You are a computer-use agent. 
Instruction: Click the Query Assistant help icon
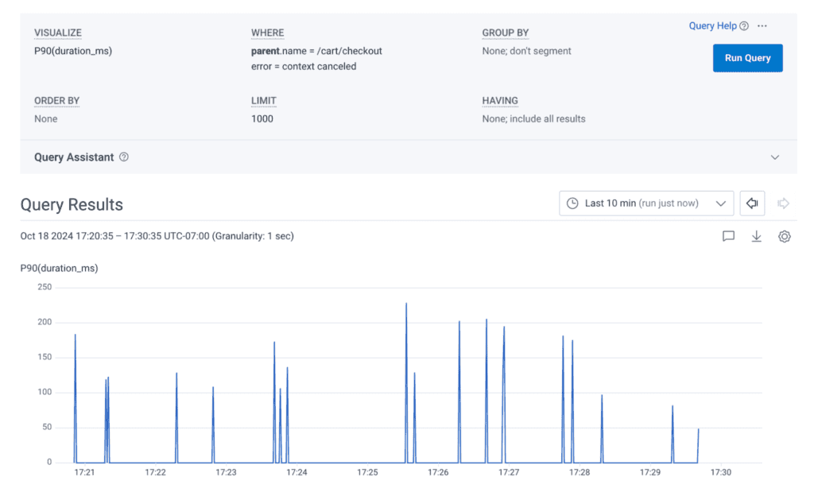click(x=124, y=157)
